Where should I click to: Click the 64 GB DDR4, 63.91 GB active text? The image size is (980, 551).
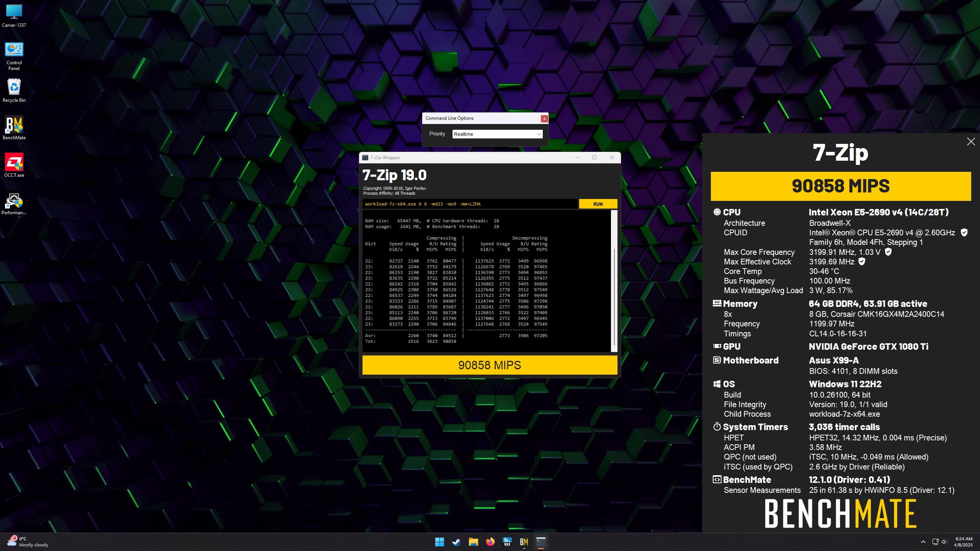pyautogui.click(x=868, y=304)
